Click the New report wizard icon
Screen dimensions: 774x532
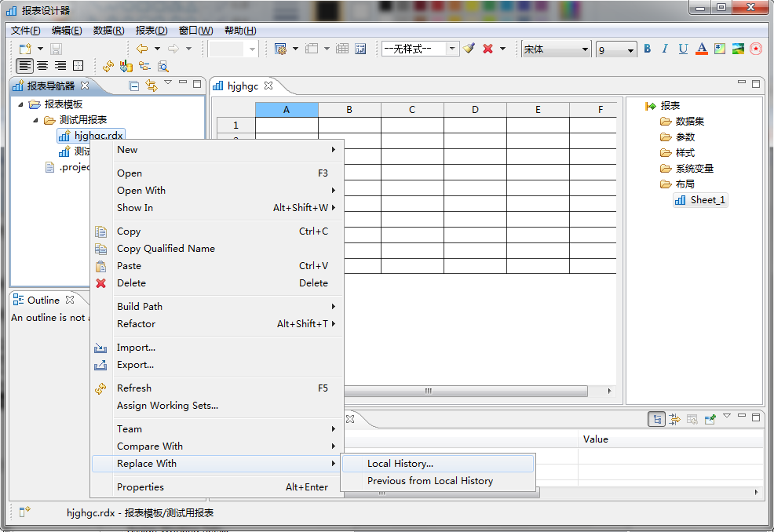[25, 49]
